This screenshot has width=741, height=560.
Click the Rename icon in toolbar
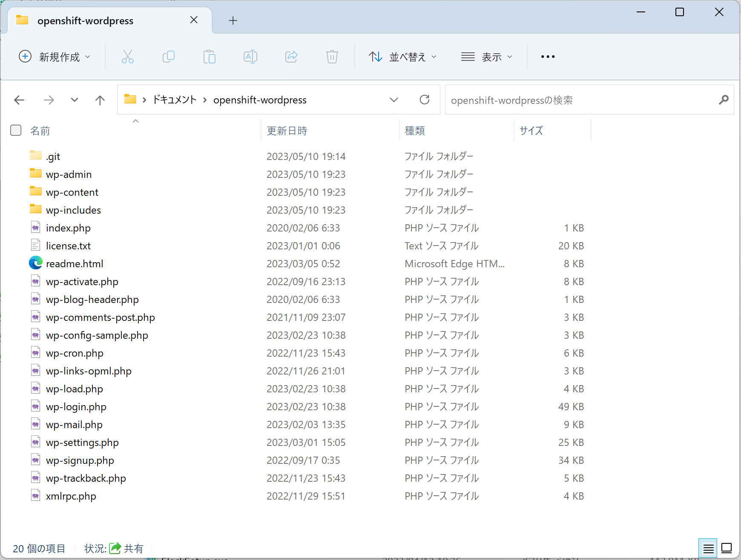coord(250,57)
